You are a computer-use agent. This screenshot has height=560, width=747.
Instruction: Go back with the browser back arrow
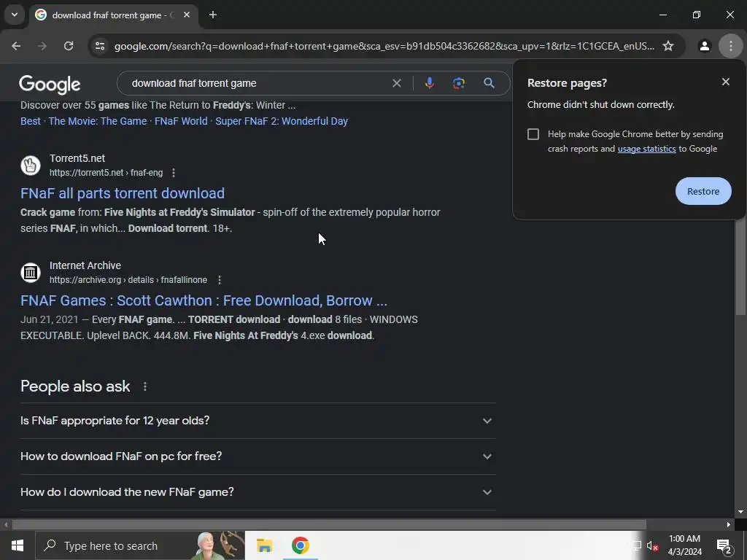click(16, 46)
